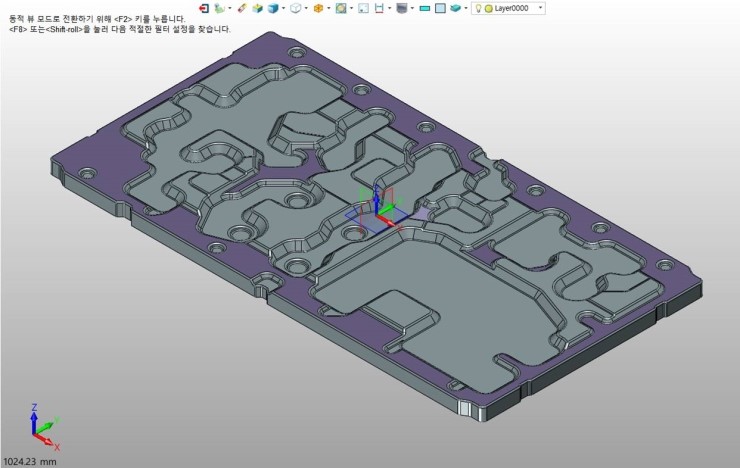Open dropdown beside white wireframe cube
Image resolution: width=740 pixels, height=468 pixels.
[x=306, y=8]
